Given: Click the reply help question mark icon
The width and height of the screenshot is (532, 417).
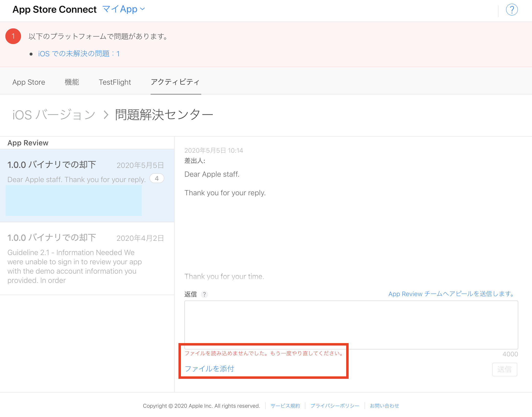Looking at the screenshot, I should (x=204, y=295).
